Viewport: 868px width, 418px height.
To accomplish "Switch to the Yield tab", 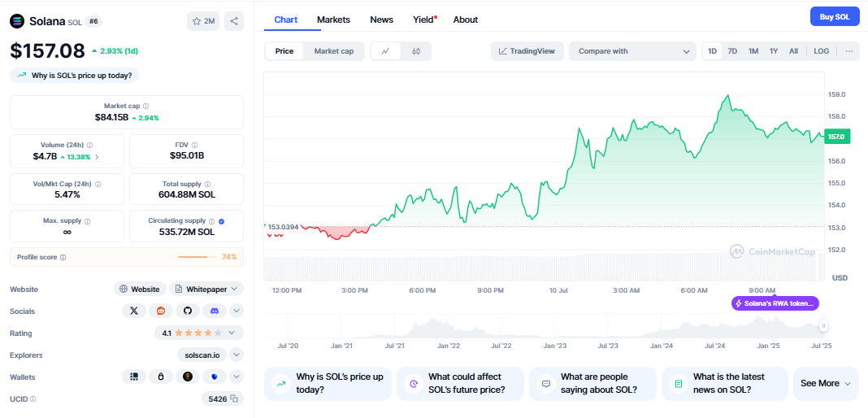I will coord(424,20).
